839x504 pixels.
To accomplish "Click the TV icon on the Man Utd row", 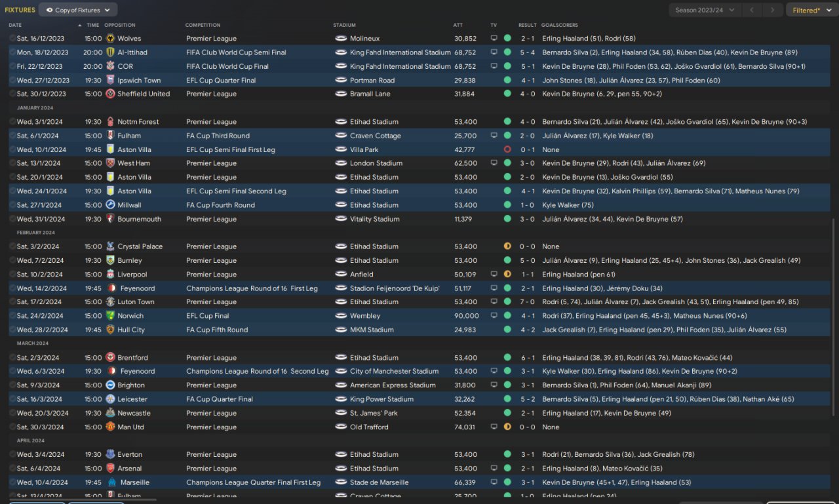I will pyautogui.click(x=494, y=427).
